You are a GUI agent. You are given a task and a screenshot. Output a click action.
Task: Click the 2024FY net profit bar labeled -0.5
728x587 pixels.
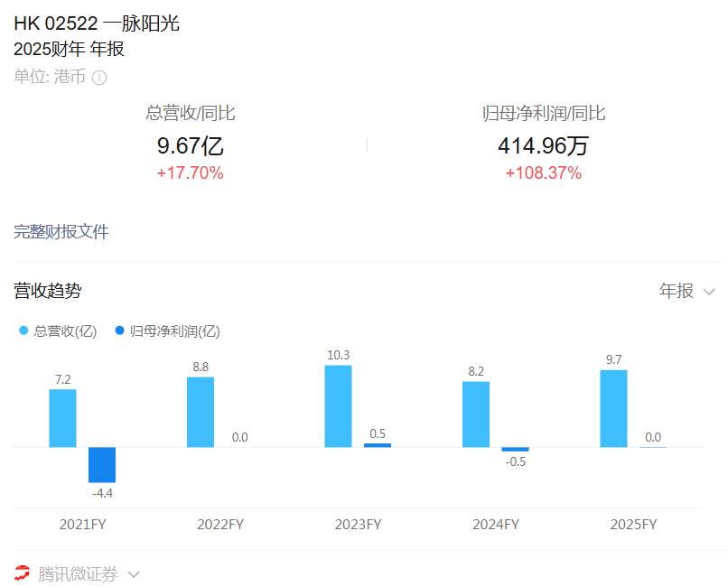[515, 449]
